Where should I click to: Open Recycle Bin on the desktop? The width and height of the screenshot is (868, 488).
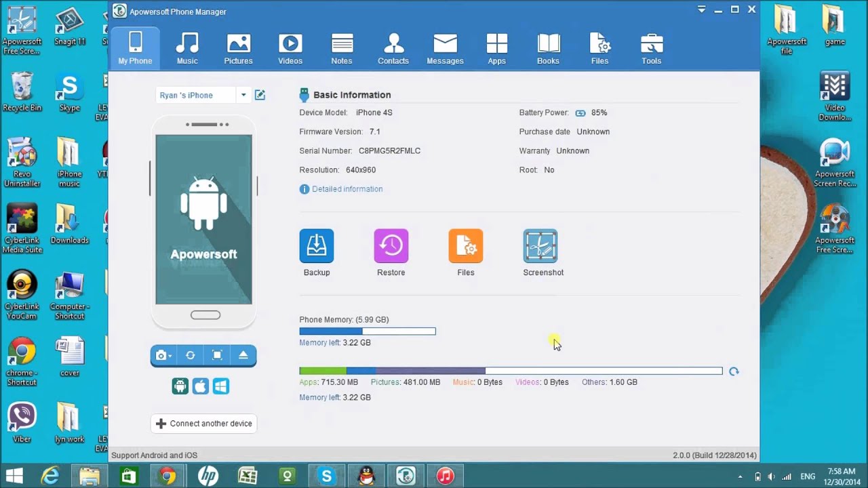click(22, 91)
